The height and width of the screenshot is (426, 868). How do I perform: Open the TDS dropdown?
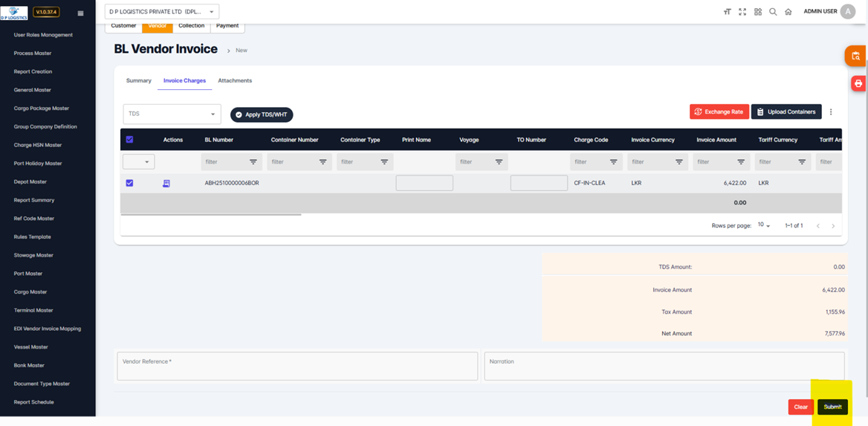172,114
